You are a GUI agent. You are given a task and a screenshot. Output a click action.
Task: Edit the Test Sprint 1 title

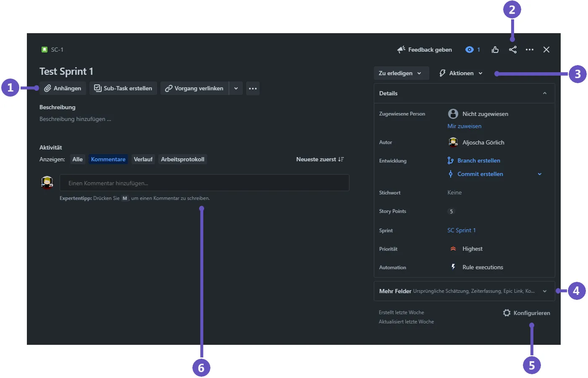66,71
